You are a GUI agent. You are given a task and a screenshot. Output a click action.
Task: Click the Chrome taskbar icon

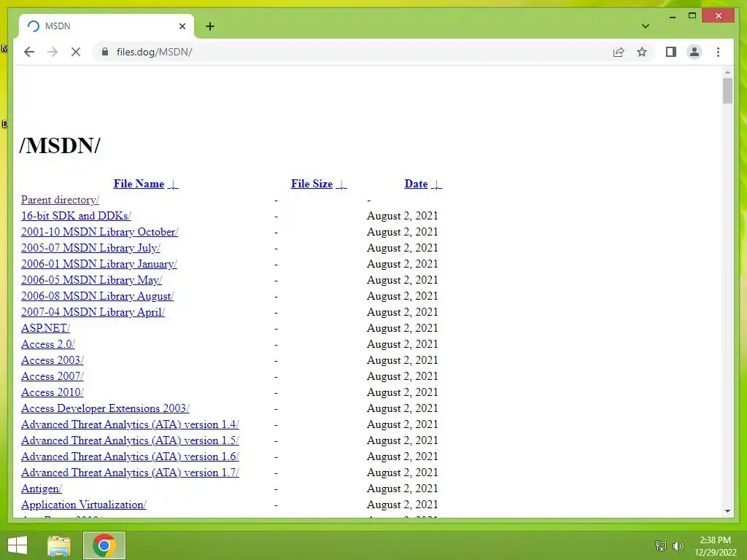(104, 545)
